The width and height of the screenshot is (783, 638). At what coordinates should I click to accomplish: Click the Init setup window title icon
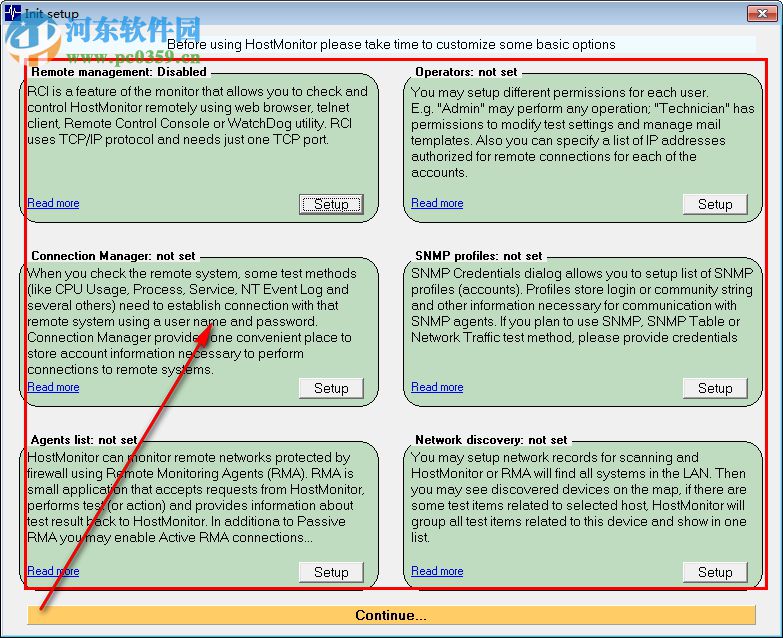pos(13,13)
